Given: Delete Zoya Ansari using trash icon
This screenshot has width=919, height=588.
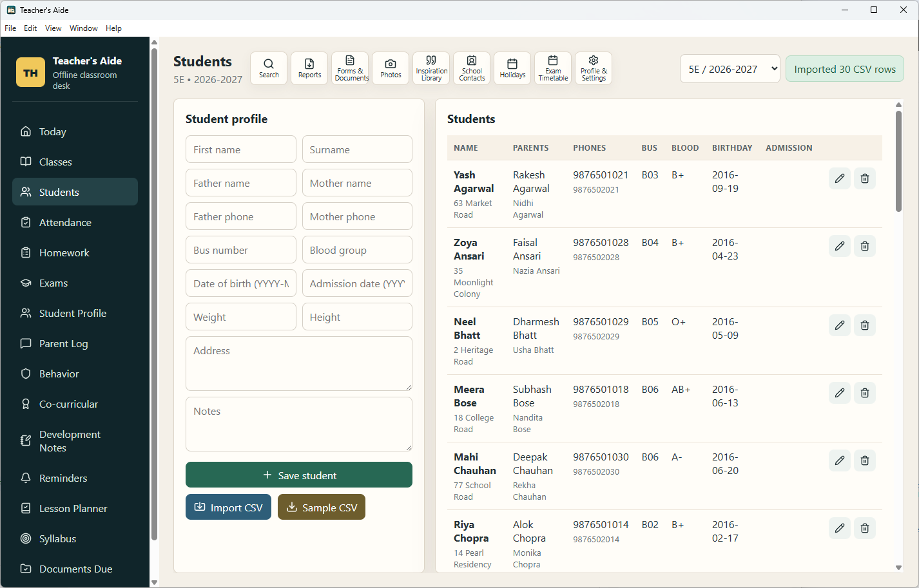Looking at the screenshot, I should pos(865,246).
